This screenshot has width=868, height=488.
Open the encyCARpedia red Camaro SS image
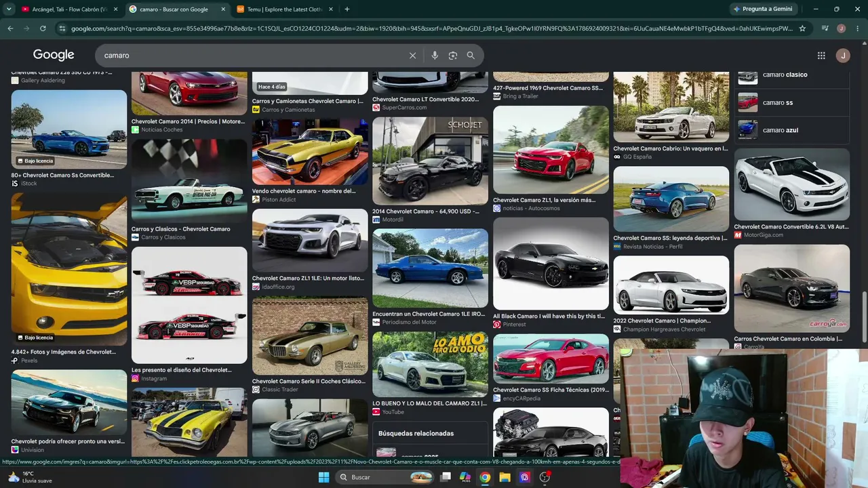tap(551, 359)
